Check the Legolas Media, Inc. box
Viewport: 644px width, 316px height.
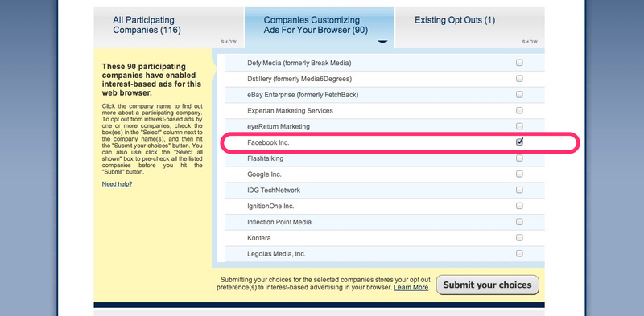coord(519,253)
